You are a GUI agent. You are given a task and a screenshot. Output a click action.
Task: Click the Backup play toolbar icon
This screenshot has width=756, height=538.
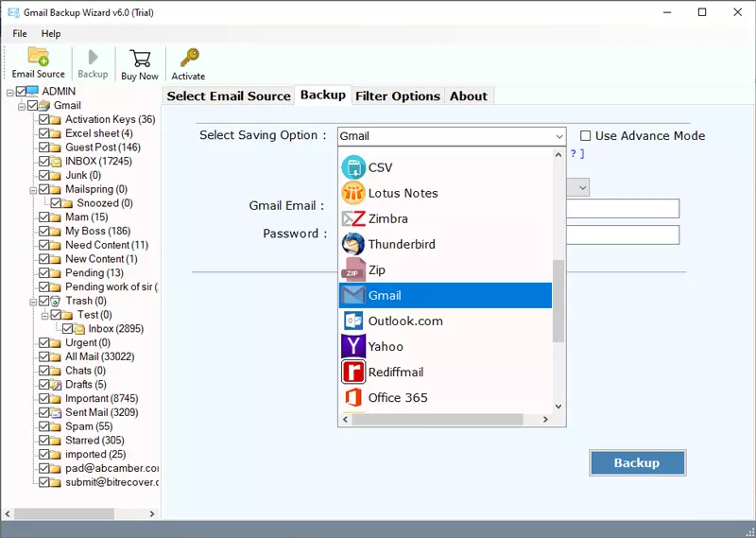point(93,57)
